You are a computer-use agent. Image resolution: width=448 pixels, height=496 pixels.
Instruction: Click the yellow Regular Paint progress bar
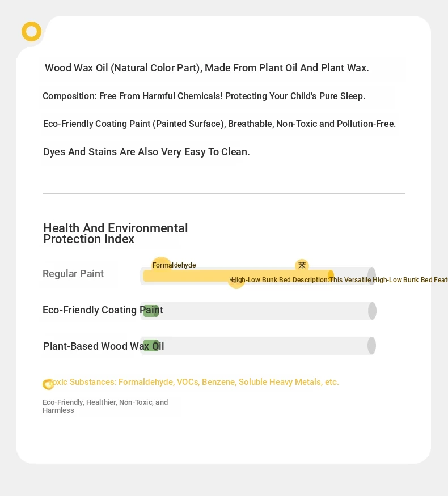(238, 276)
